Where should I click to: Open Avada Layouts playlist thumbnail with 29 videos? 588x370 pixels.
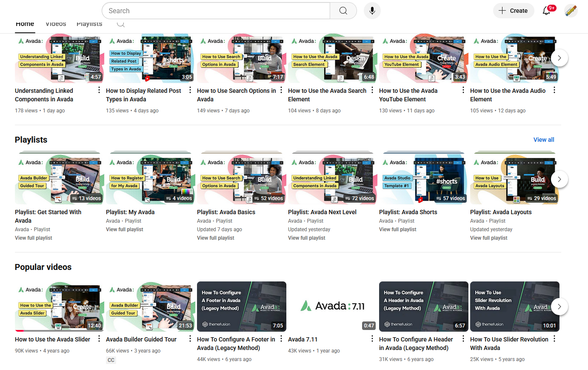click(515, 179)
